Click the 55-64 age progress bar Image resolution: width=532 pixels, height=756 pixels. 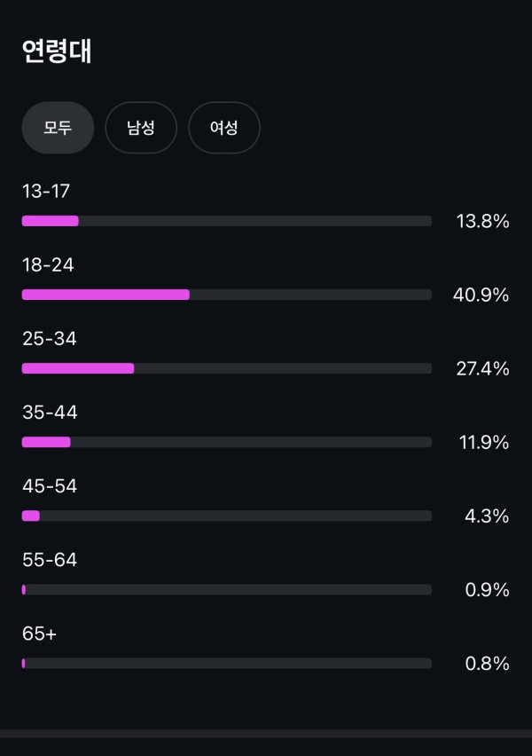pyautogui.click(x=227, y=589)
